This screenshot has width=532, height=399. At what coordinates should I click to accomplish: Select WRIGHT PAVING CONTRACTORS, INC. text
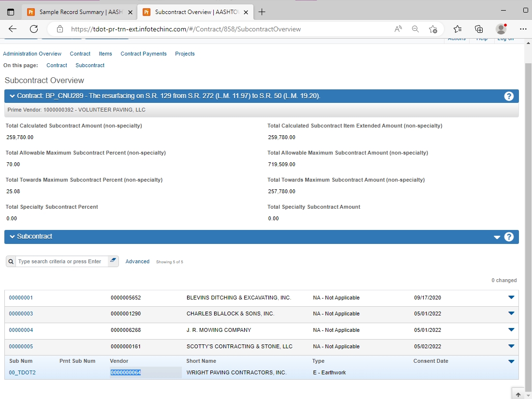[x=236, y=372]
